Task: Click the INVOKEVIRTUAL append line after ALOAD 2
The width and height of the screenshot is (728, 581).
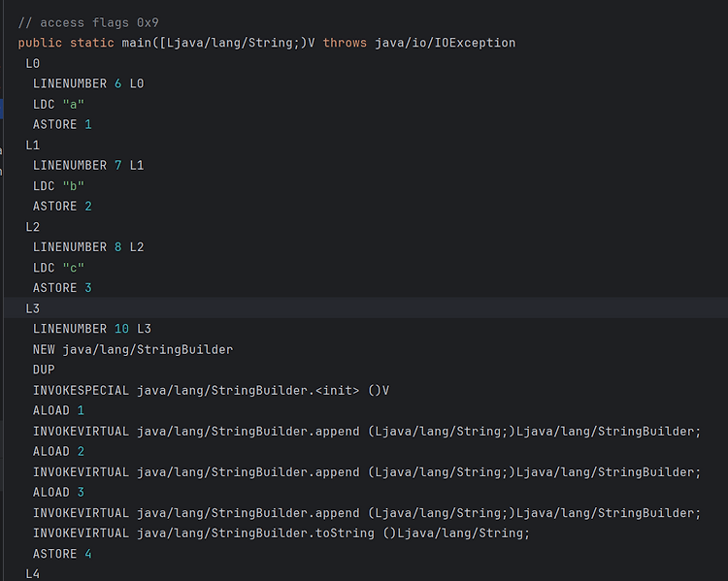Action: click(367, 472)
